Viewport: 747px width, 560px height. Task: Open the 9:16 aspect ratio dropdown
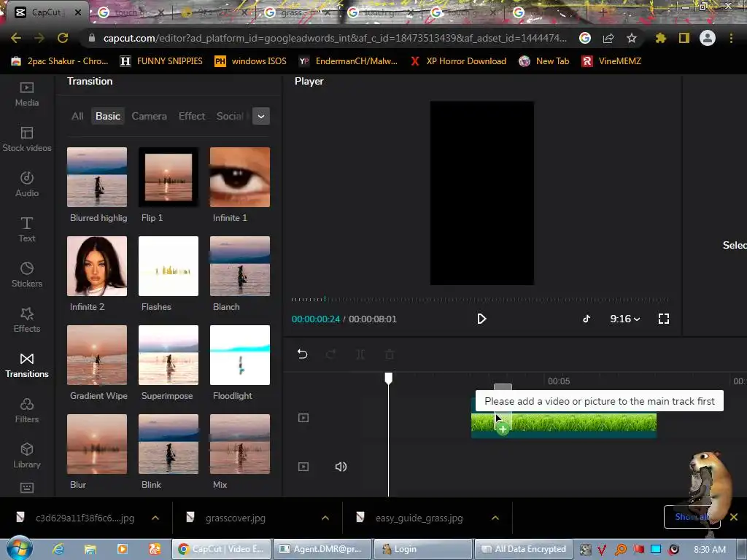(x=625, y=319)
